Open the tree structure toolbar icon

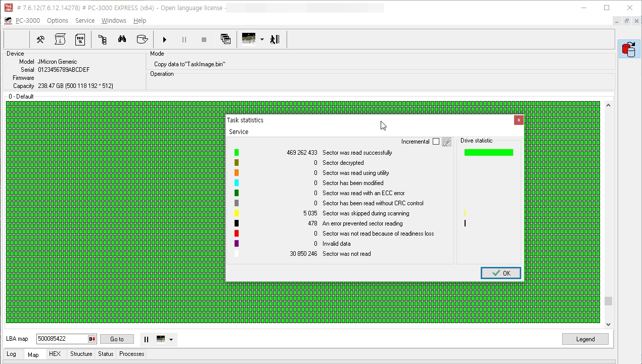pyautogui.click(x=103, y=39)
